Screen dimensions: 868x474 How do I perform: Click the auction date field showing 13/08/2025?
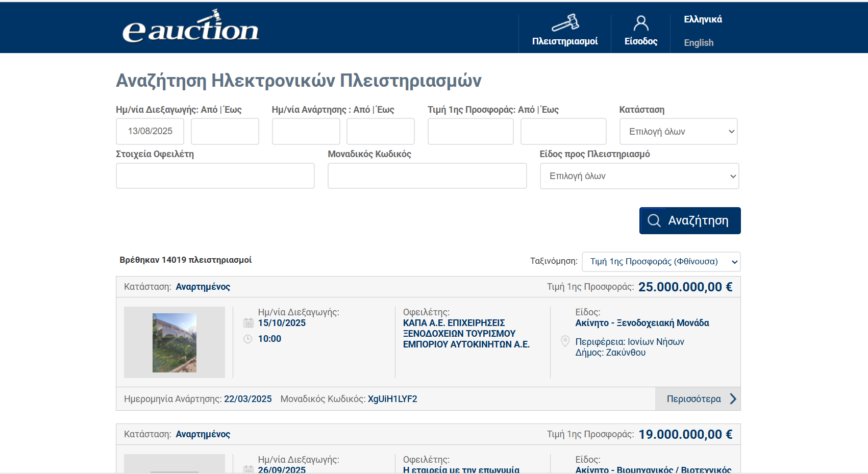click(x=150, y=132)
